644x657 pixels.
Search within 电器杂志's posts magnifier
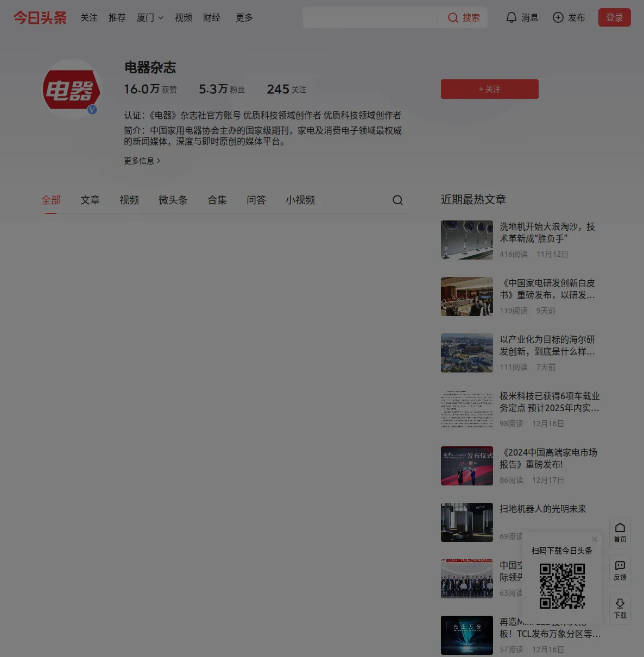[x=397, y=200]
